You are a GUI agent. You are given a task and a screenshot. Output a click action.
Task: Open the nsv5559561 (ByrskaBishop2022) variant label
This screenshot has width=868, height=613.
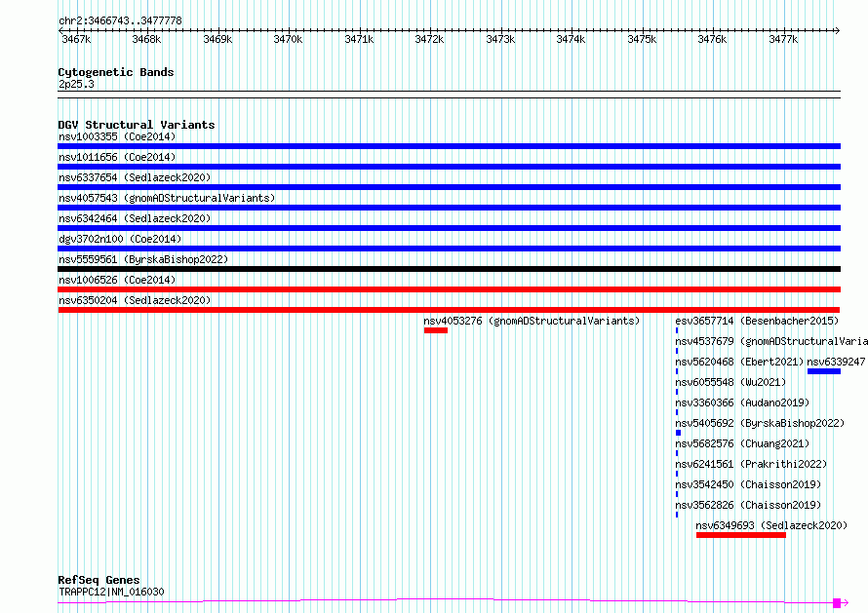[x=143, y=259]
